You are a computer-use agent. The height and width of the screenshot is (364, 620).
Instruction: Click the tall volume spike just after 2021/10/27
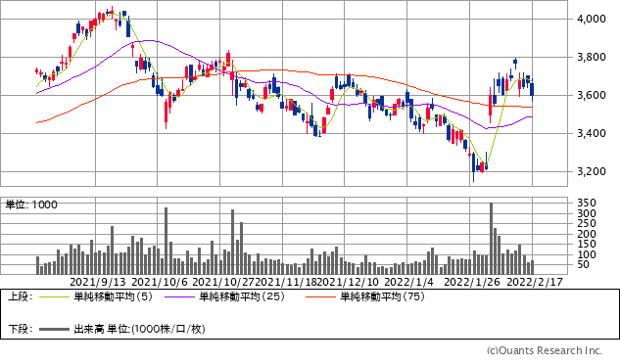tap(232, 242)
